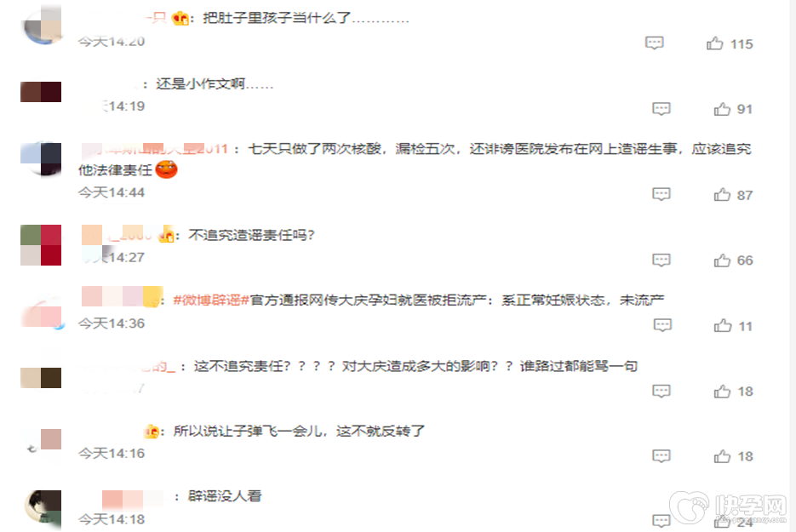Reply to the #微博辟谣# comment

tap(662, 325)
